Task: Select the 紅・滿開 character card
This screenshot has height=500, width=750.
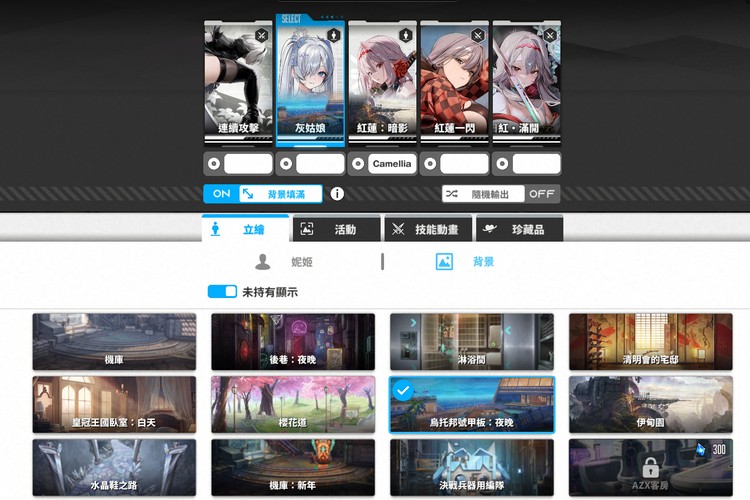Action: tap(527, 82)
